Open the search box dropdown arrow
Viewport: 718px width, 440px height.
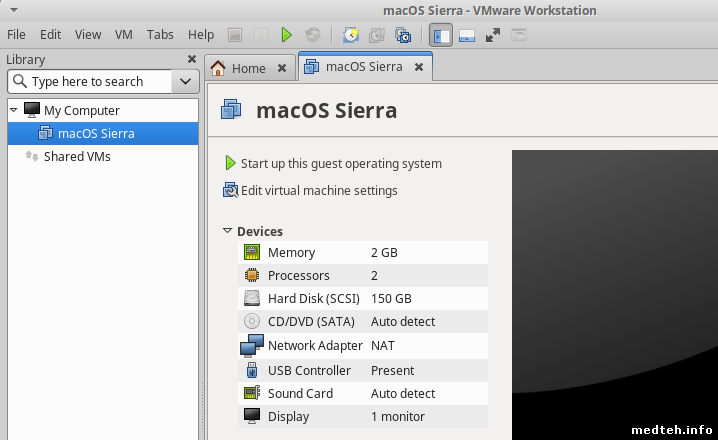point(185,81)
